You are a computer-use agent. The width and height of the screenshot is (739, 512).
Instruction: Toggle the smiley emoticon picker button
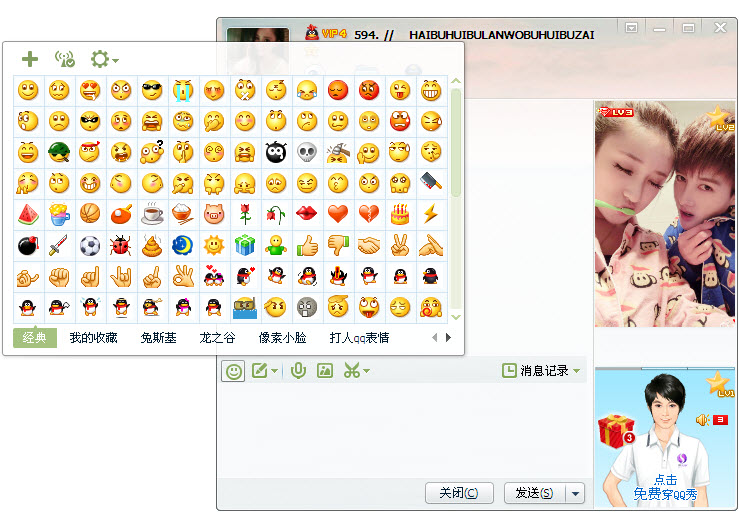click(233, 371)
